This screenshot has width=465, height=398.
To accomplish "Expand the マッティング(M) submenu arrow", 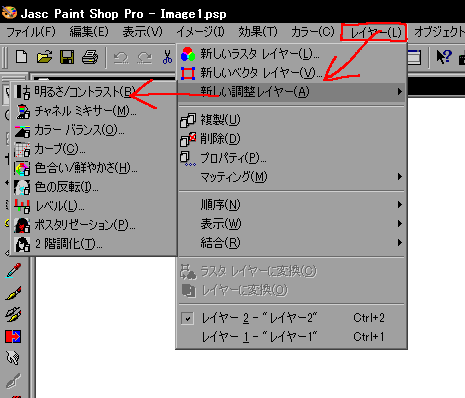I will click(400, 177).
